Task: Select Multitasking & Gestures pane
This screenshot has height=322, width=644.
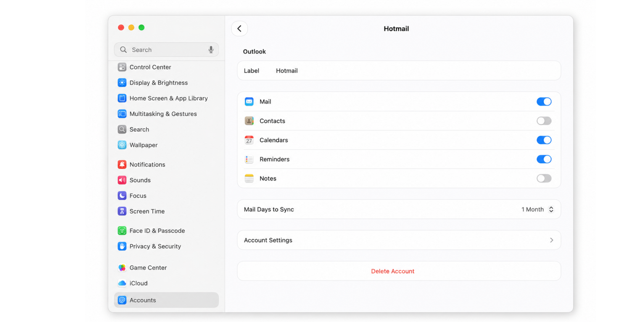Action: click(166, 114)
